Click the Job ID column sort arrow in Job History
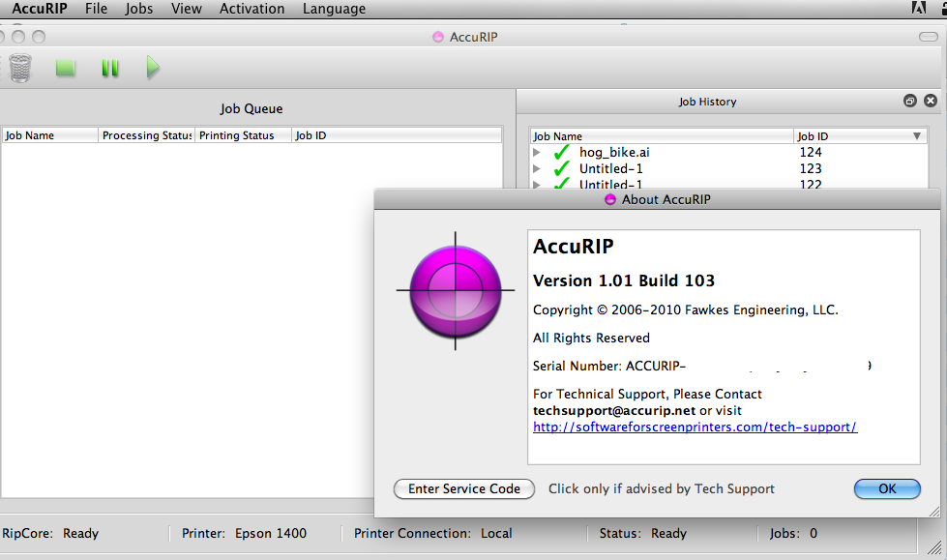The image size is (947, 560). [917, 136]
